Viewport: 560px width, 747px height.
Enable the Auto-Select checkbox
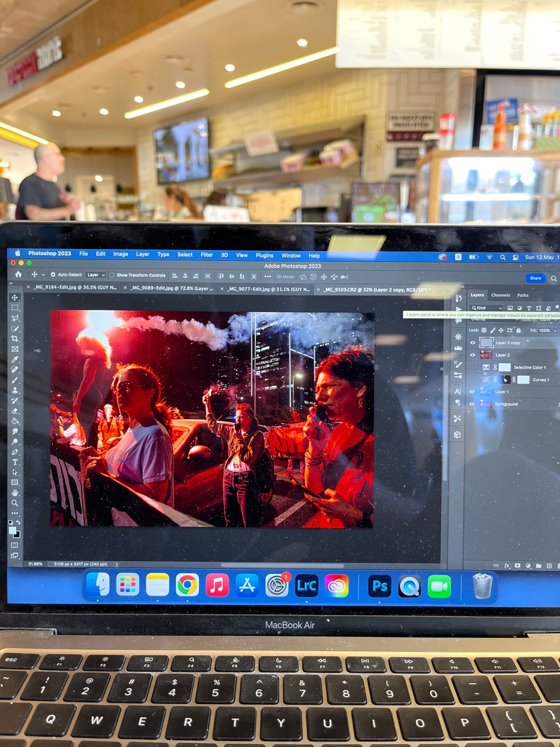tap(52, 275)
